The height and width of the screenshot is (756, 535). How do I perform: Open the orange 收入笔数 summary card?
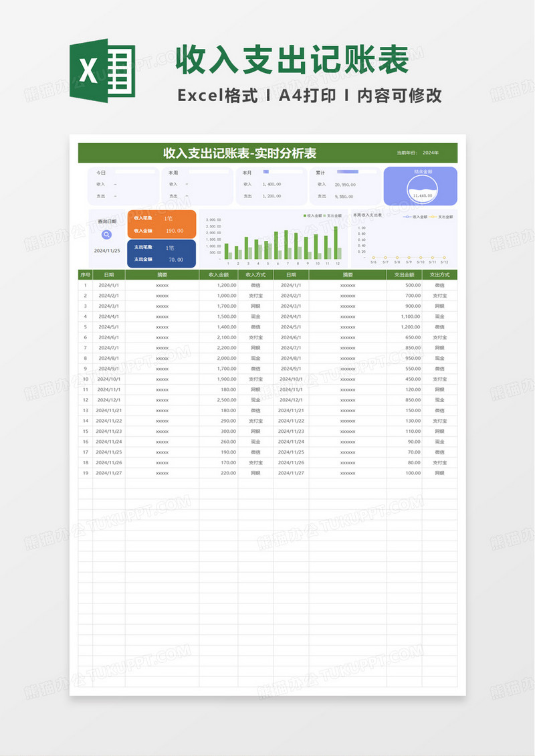[x=162, y=224]
